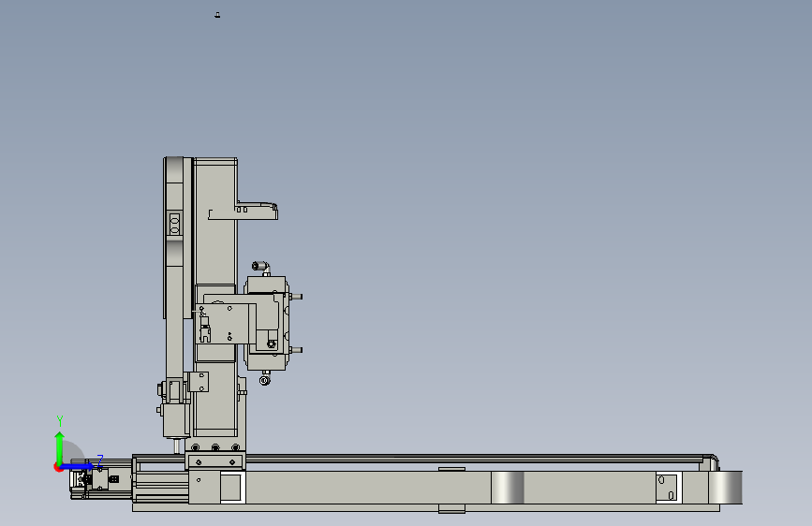Screen dimensions: 812x526
Task: Select the horizontal bracket arm on the column
Action: pyautogui.click(x=244, y=212)
